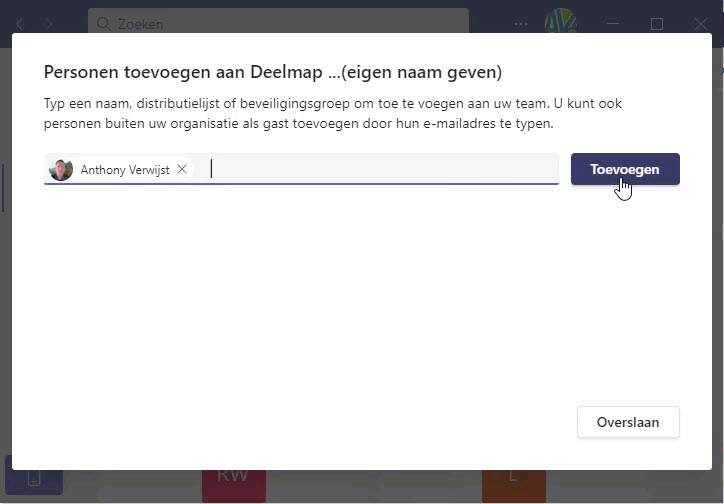Click Anthony Verwijst's profile photo in chip
This screenshot has width=724, height=504.
62,170
